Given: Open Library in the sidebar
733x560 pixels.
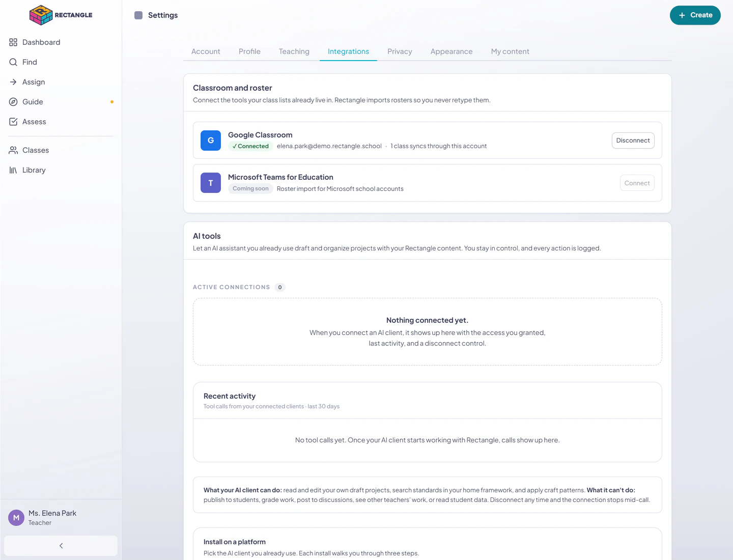Looking at the screenshot, I should tap(61, 170).
